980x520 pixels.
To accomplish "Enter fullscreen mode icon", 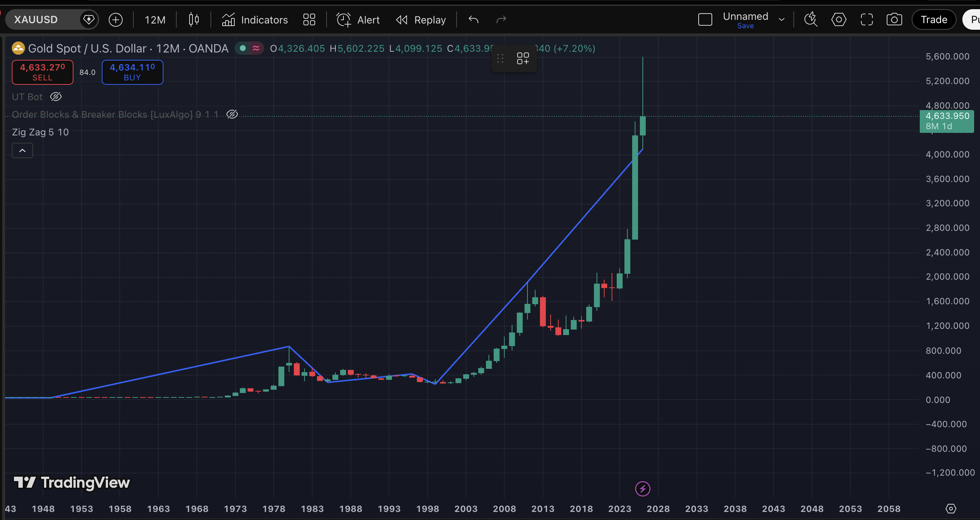I will click(866, 20).
